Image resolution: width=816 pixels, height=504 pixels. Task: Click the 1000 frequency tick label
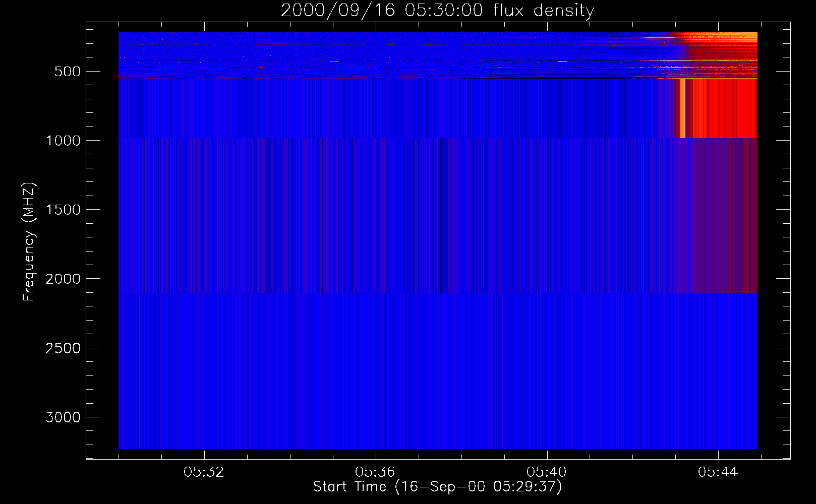pyautogui.click(x=63, y=141)
